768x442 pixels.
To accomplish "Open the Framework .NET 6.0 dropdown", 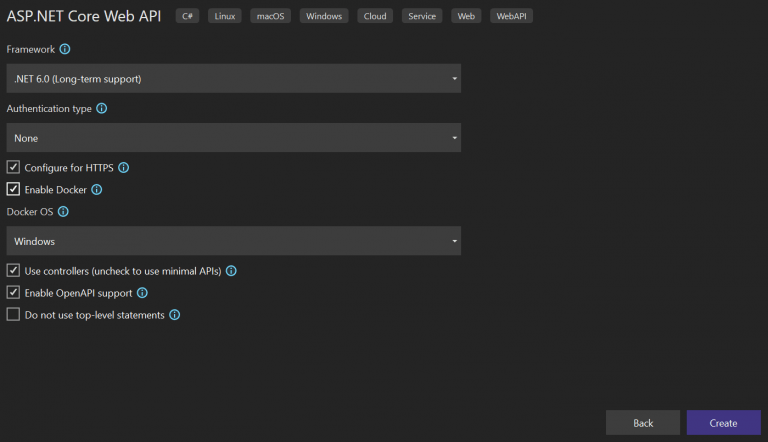I will pos(233,78).
